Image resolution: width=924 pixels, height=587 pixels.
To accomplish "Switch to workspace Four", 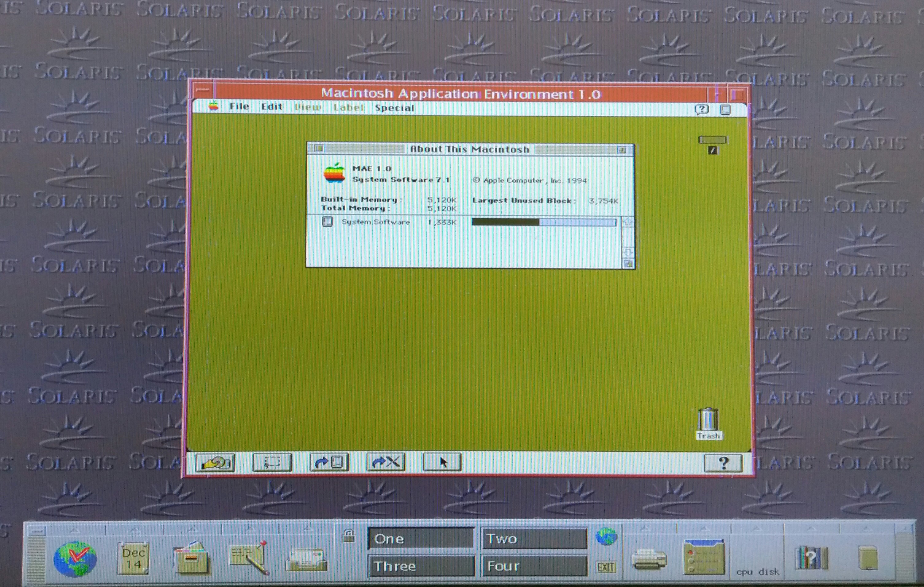I will (534, 566).
